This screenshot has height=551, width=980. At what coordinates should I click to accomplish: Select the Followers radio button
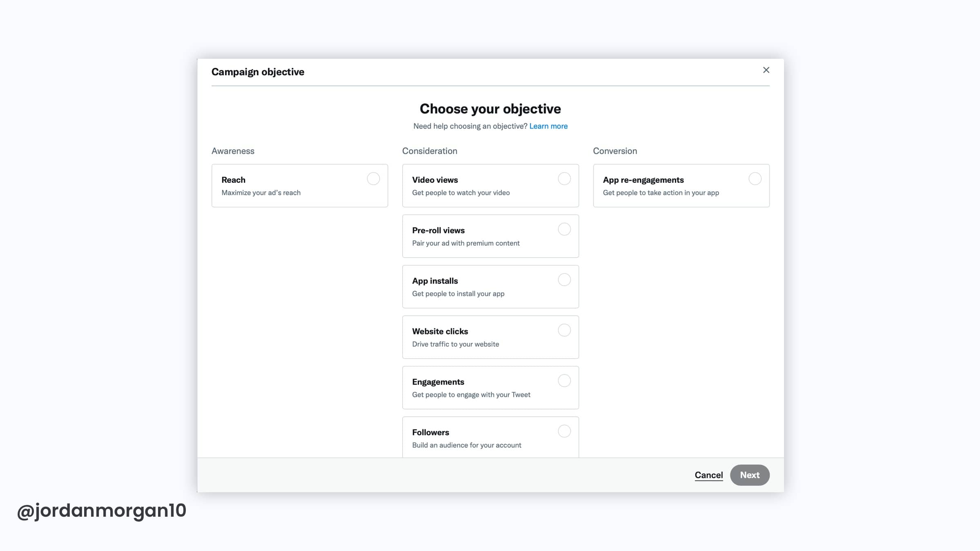tap(564, 431)
